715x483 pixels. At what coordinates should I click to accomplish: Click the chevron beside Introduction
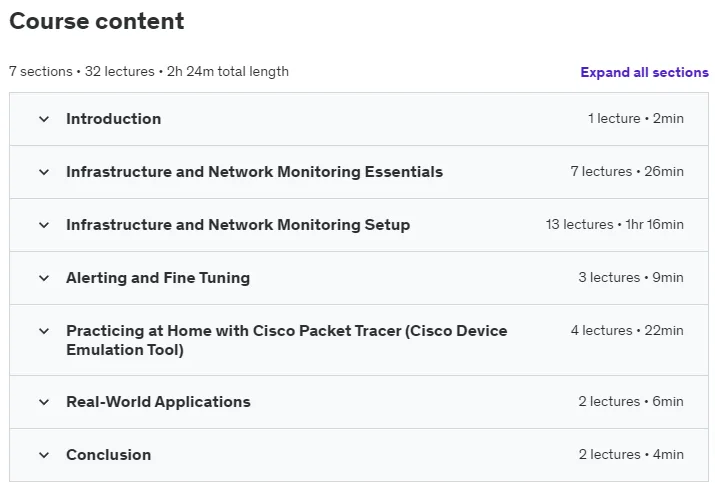(44, 119)
